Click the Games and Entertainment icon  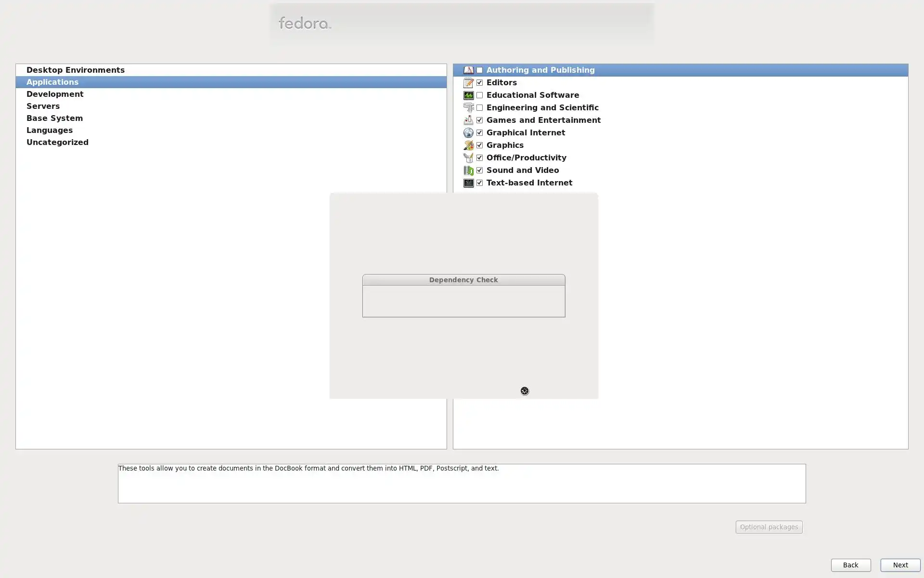468,120
